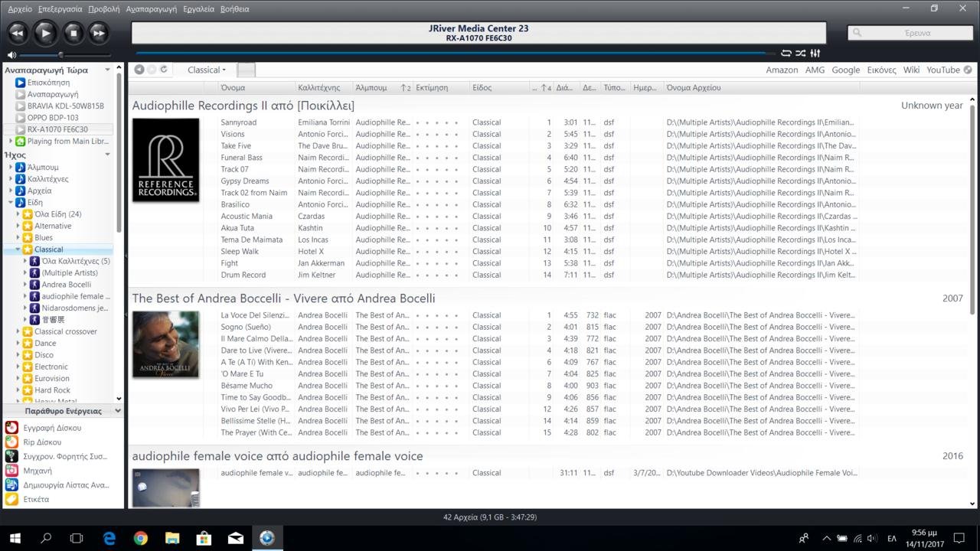The height and width of the screenshot is (551, 980).
Task: Mute audio via the speaker icon
Action: tap(11, 55)
